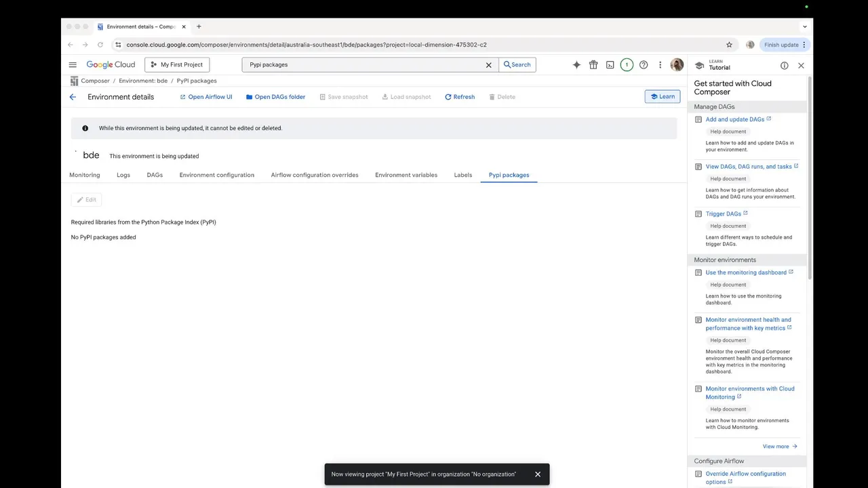Click the browser address bar URL
This screenshot has width=868, height=488.
(307, 45)
